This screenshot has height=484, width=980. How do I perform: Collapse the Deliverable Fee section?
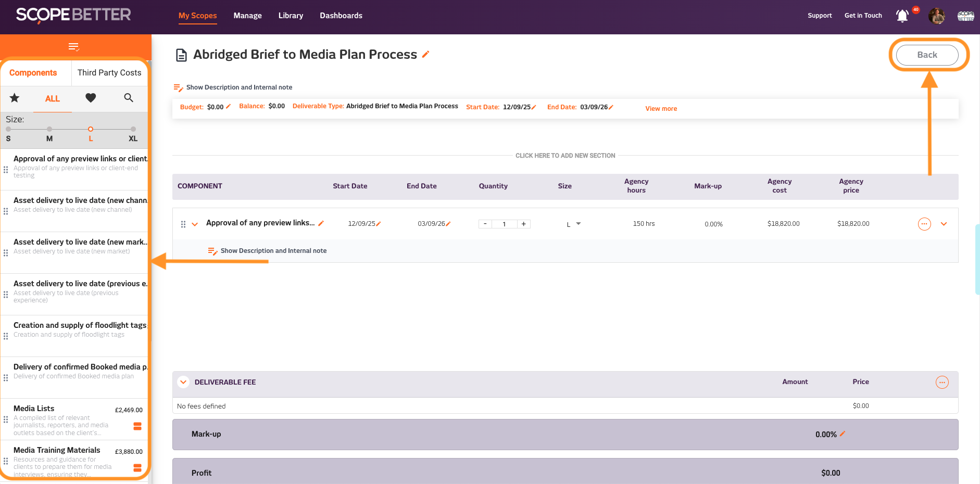pyautogui.click(x=183, y=382)
